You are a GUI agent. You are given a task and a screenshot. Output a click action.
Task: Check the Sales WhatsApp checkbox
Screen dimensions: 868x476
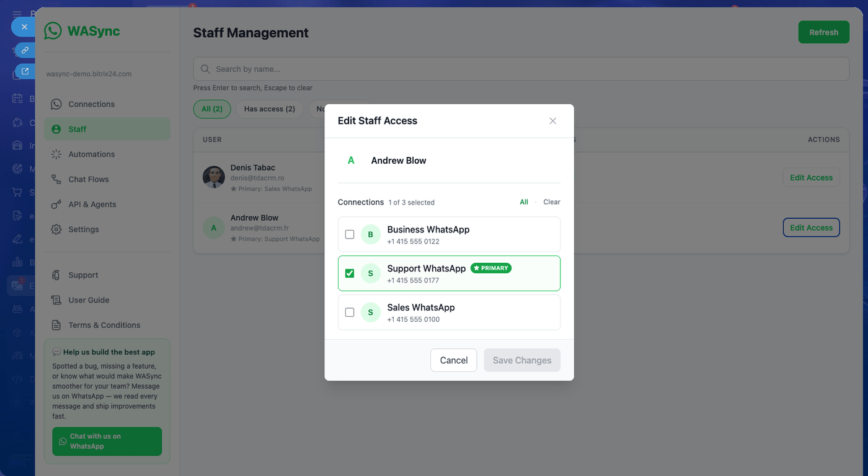point(350,312)
